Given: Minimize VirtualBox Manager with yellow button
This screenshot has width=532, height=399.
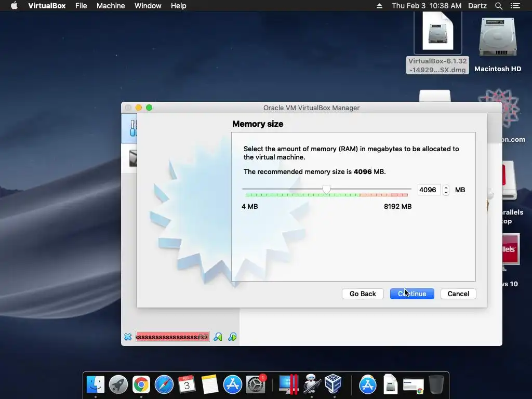Looking at the screenshot, I should pos(138,108).
